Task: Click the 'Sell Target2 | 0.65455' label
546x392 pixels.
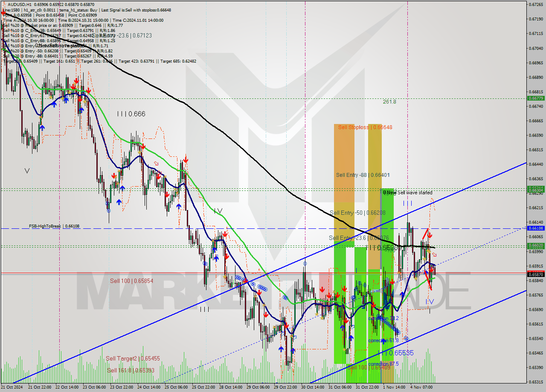Action: click(133, 358)
